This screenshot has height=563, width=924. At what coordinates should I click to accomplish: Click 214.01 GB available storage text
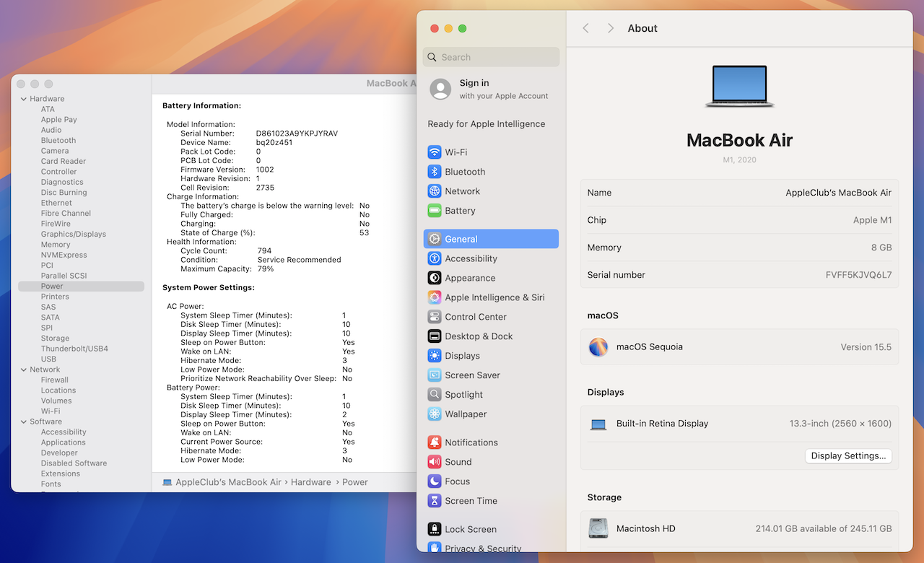824,528
